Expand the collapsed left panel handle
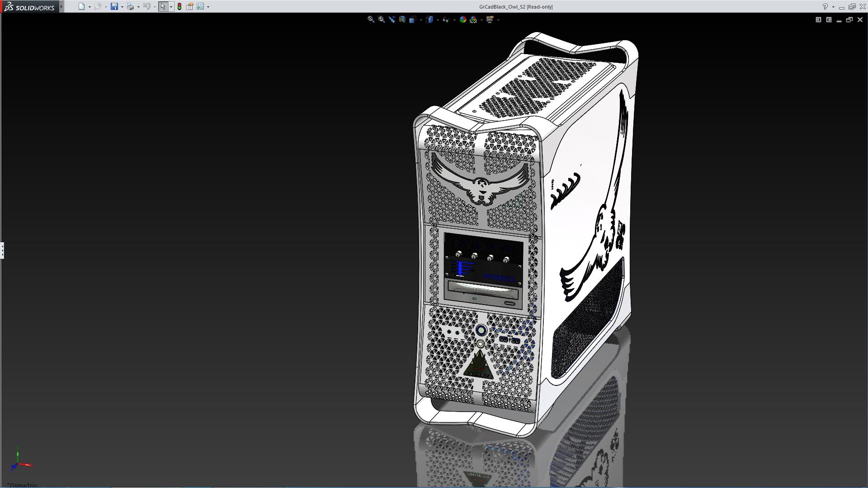 [2, 250]
